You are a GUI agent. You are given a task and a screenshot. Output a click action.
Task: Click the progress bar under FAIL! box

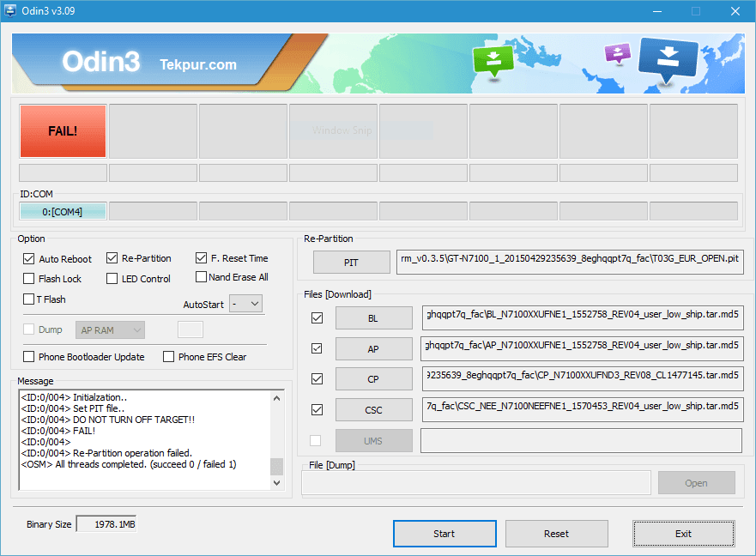tap(63, 172)
